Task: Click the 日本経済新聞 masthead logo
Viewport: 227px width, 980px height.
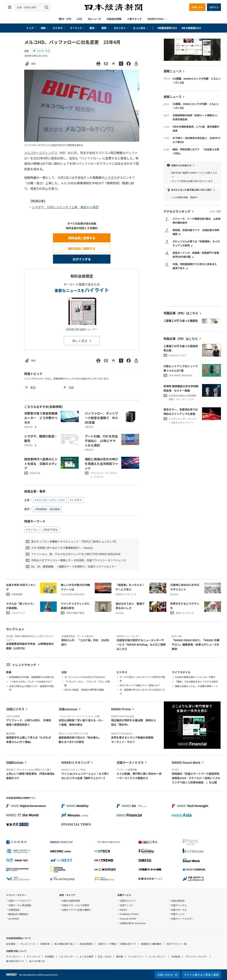Action: point(113,7)
